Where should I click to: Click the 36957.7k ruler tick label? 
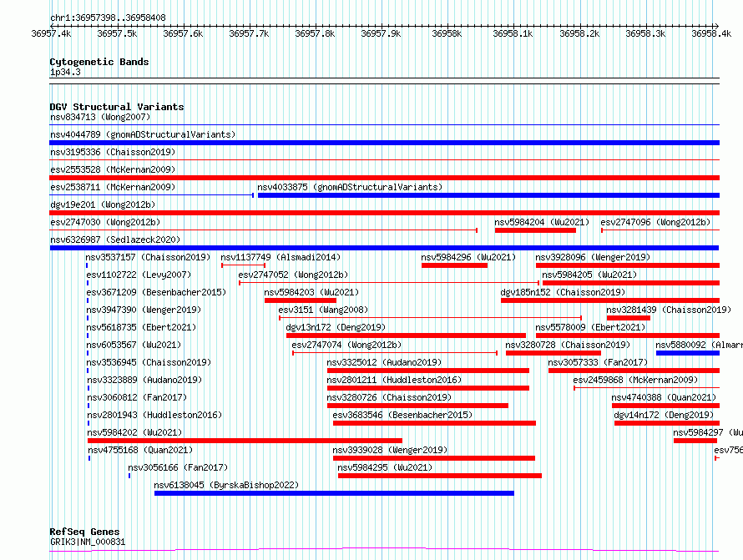[x=249, y=33]
